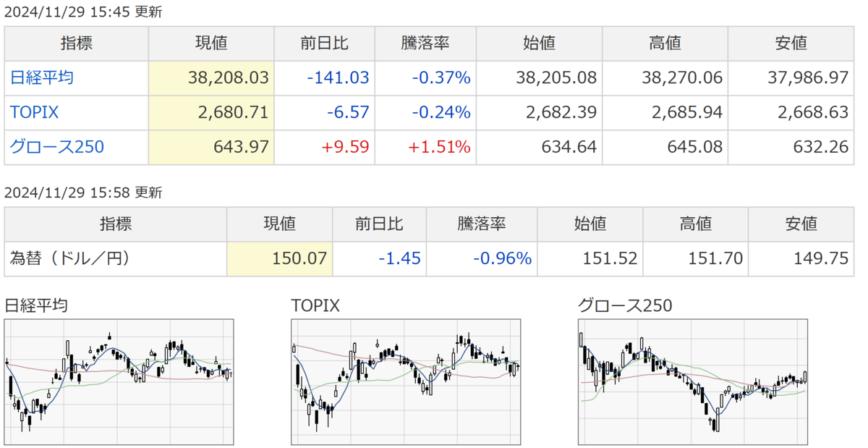This screenshot has height=448, width=868.
Task: Click the TOPIX candlestick chart thumbnail
Action: coord(406,381)
